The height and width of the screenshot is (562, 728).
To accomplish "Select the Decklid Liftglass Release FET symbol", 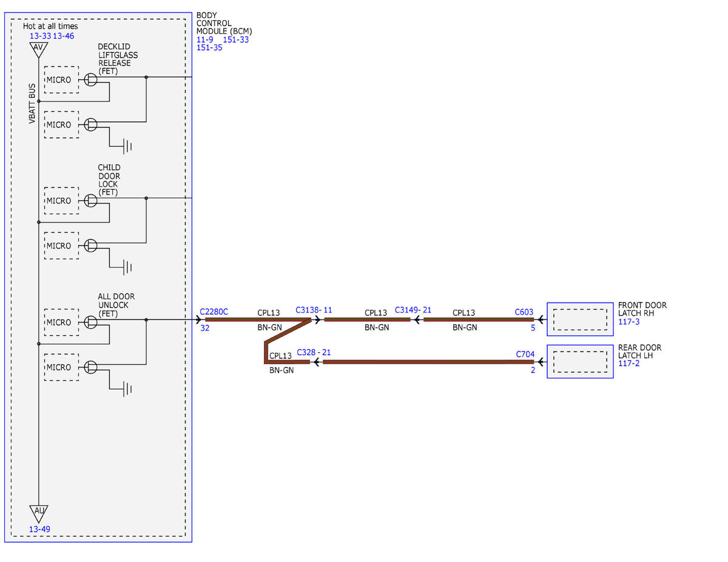I will [x=91, y=80].
